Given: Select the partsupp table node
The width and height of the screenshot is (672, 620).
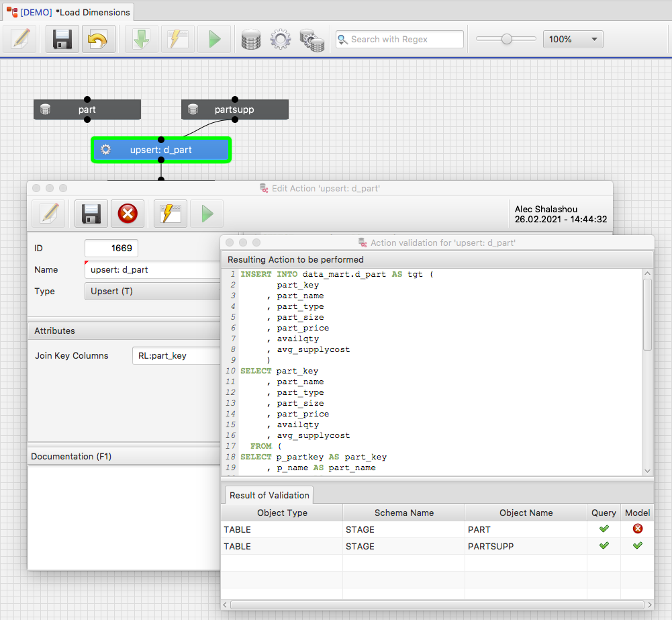Looking at the screenshot, I should (x=234, y=109).
